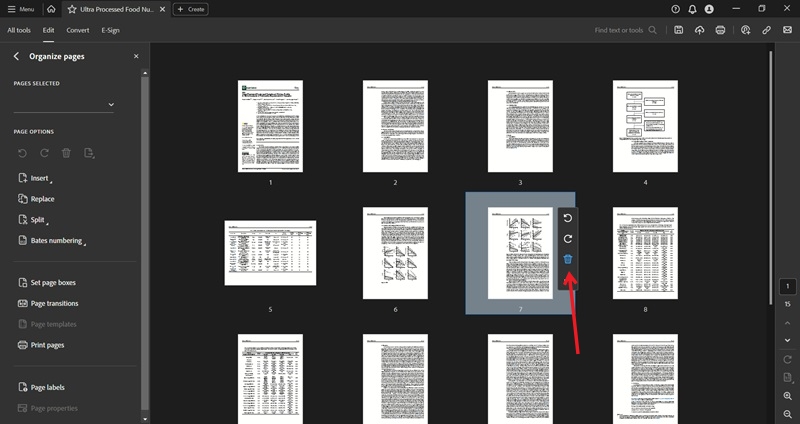Click the sidebar scrollbar down arrow
Screen dimensions: 800x424
point(145,419)
